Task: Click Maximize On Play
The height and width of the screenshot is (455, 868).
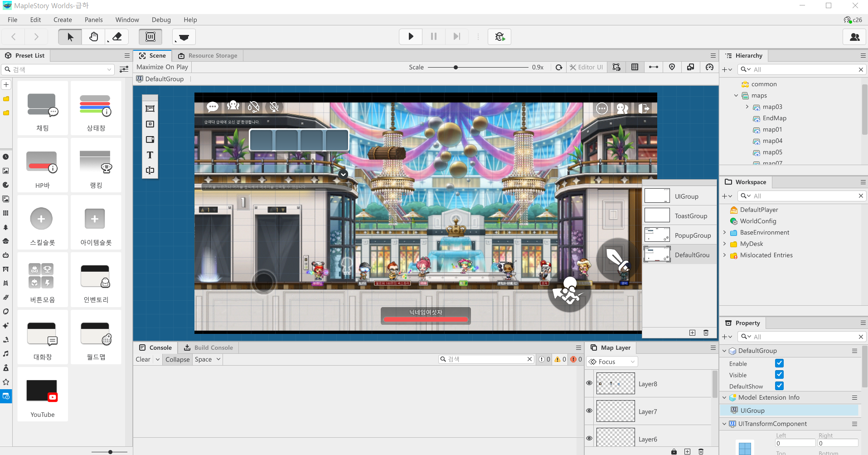Action: pyautogui.click(x=162, y=67)
